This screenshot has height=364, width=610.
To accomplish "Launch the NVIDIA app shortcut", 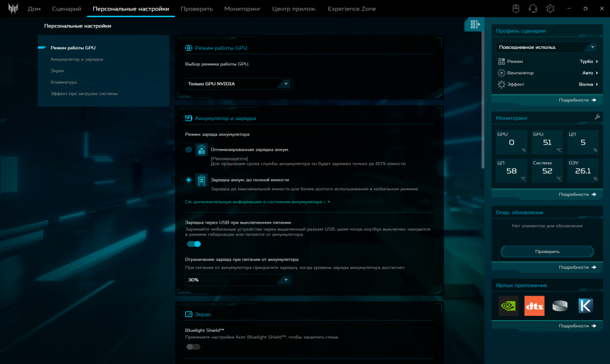I will [508, 305].
